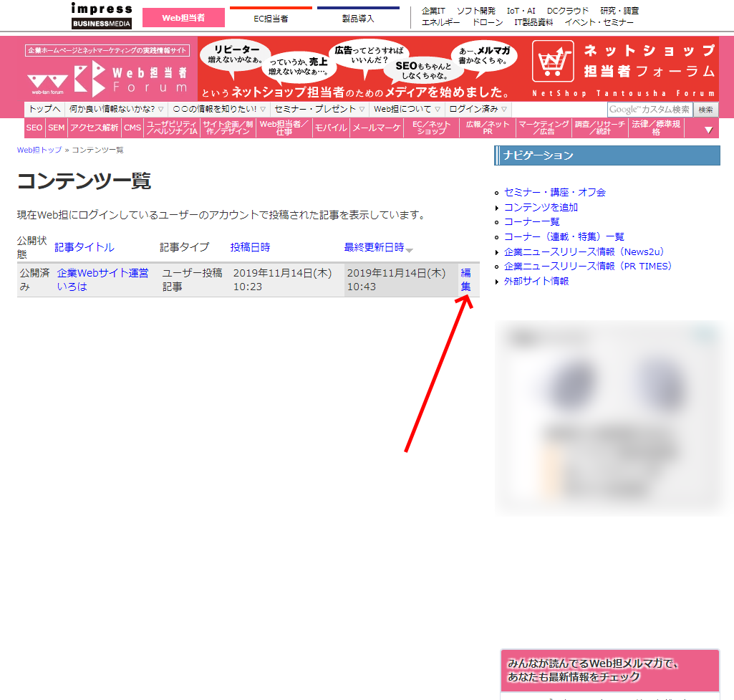Open the モバイル category
The image size is (734, 700).
(x=331, y=128)
